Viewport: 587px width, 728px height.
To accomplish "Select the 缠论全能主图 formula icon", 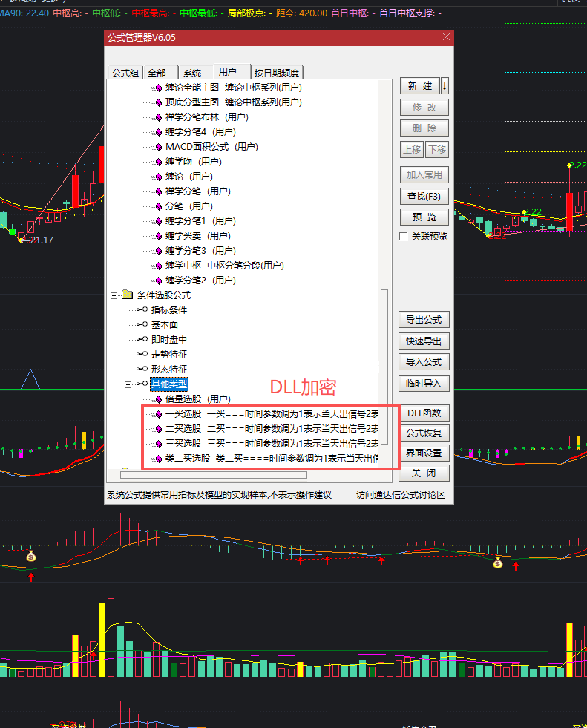I will coord(158,88).
